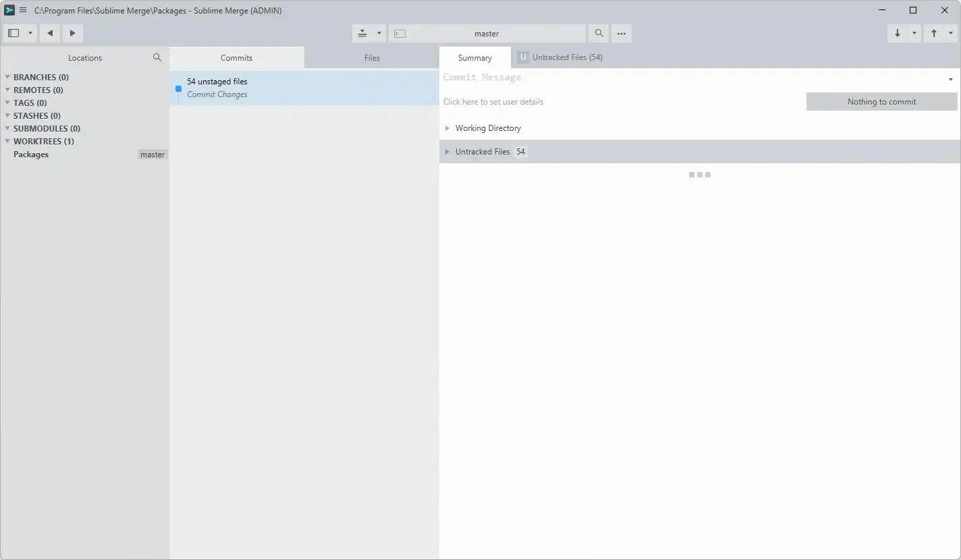
Task: Click the 'Click here to set user details' link
Action: pyautogui.click(x=493, y=102)
